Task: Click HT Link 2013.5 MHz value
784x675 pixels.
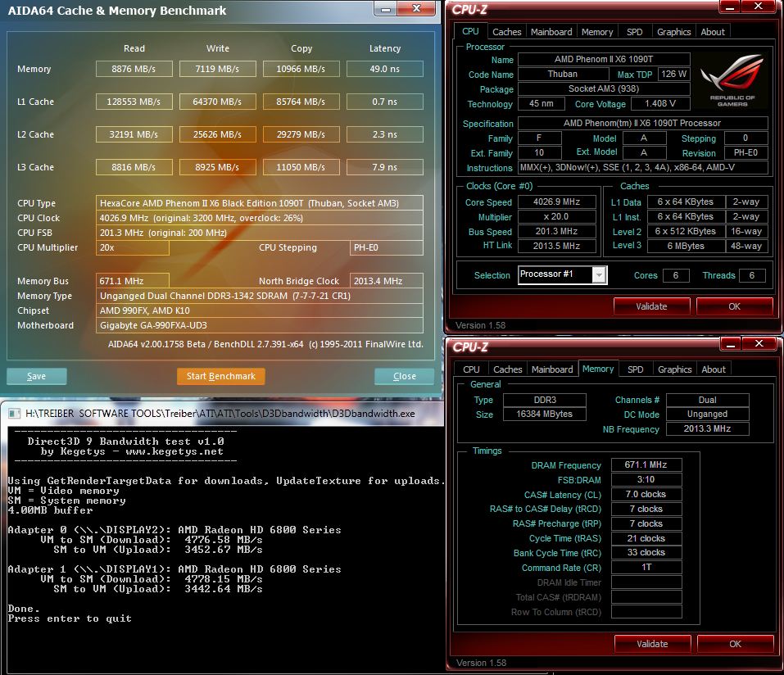Action: tap(556, 246)
